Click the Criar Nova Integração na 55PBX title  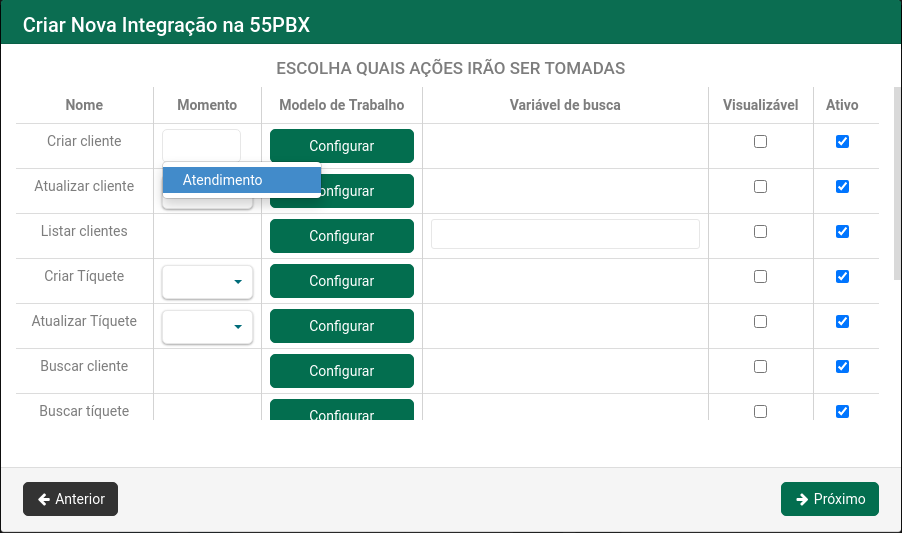pyautogui.click(x=166, y=25)
